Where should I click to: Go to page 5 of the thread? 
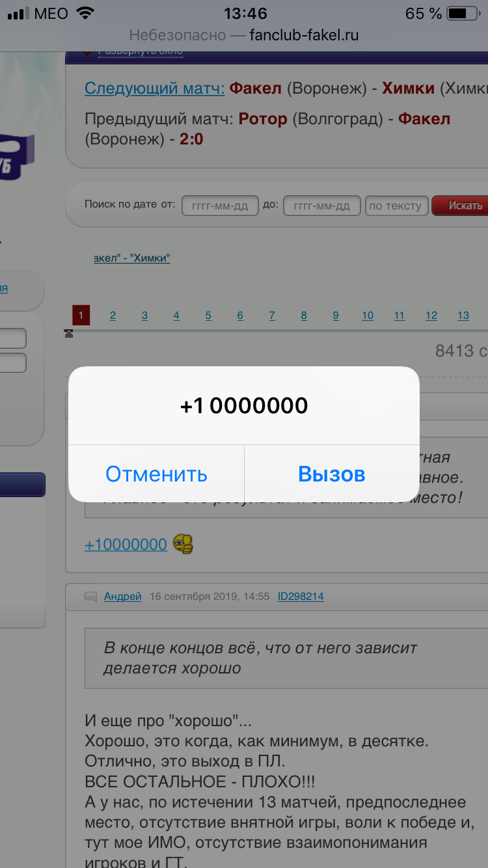pyautogui.click(x=208, y=316)
